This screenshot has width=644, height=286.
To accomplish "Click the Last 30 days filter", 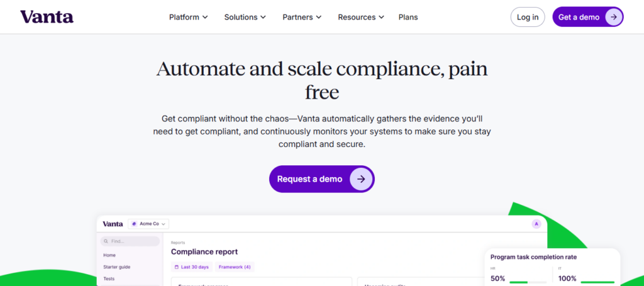I will click(x=191, y=267).
